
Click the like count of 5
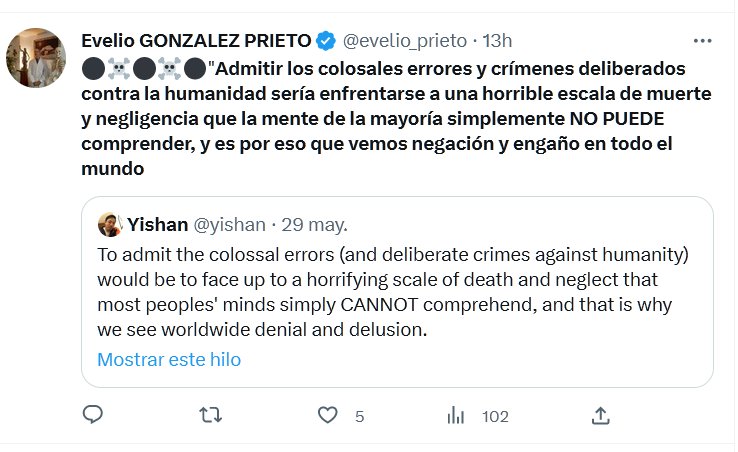359,416
